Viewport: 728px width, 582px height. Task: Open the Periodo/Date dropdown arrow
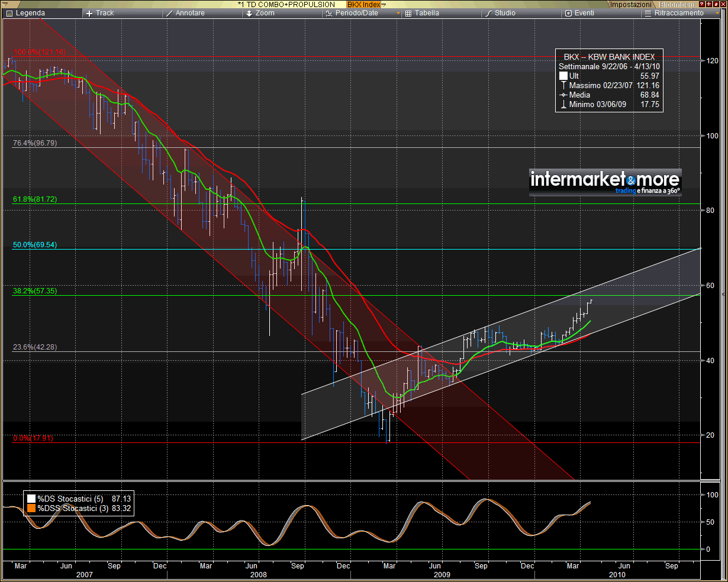pyautogui.click(x=398, y=13)
